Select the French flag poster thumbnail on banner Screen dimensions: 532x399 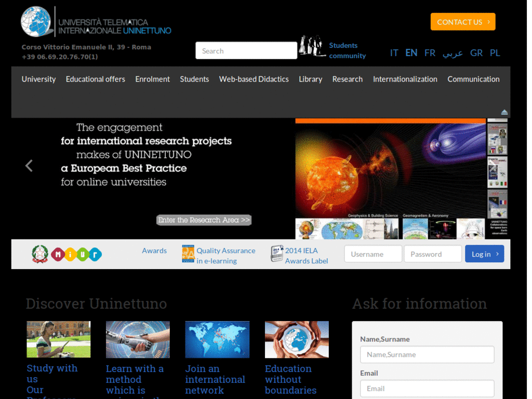497,204
